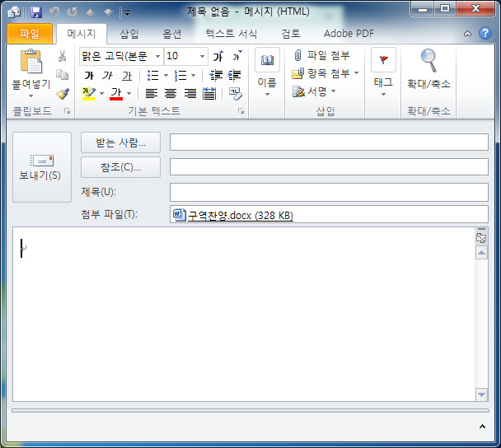
Task: Open highlight color dropdown arrow
Action: click(102, 94)
